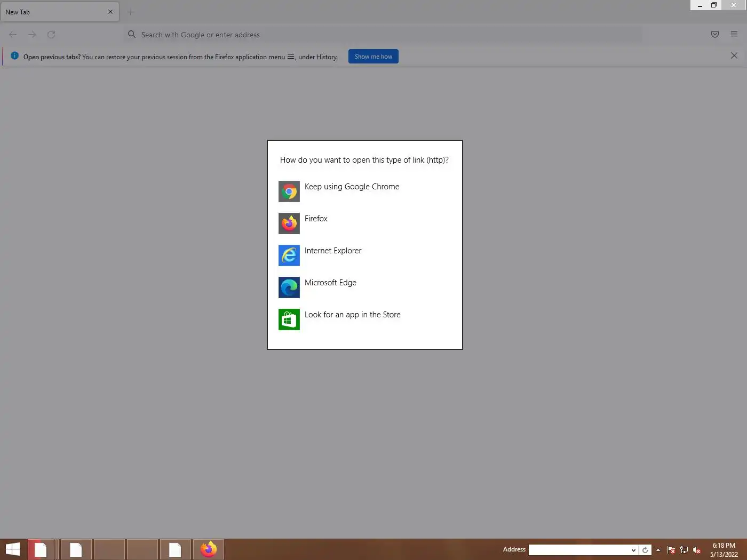
Task: Go forward with the forward arrow
Action: (32, 35)
